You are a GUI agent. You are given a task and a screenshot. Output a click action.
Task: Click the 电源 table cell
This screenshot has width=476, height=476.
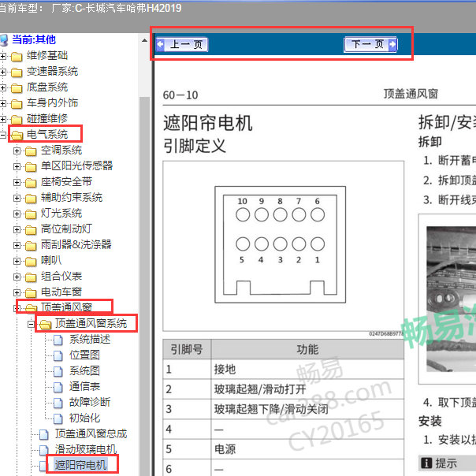point(307,449)
